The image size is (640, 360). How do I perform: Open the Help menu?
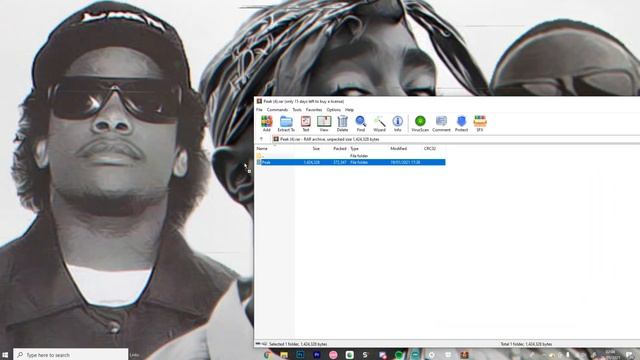point(349,110)
